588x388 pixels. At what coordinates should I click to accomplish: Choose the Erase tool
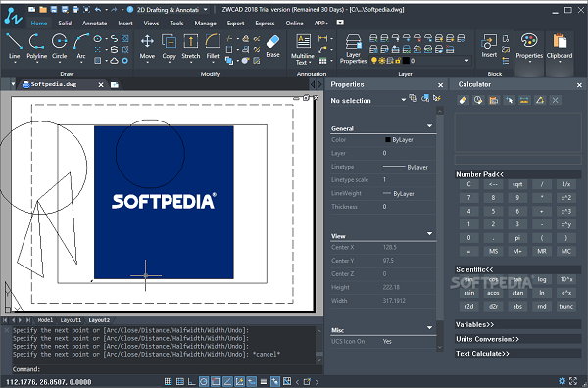coord(272,46)
